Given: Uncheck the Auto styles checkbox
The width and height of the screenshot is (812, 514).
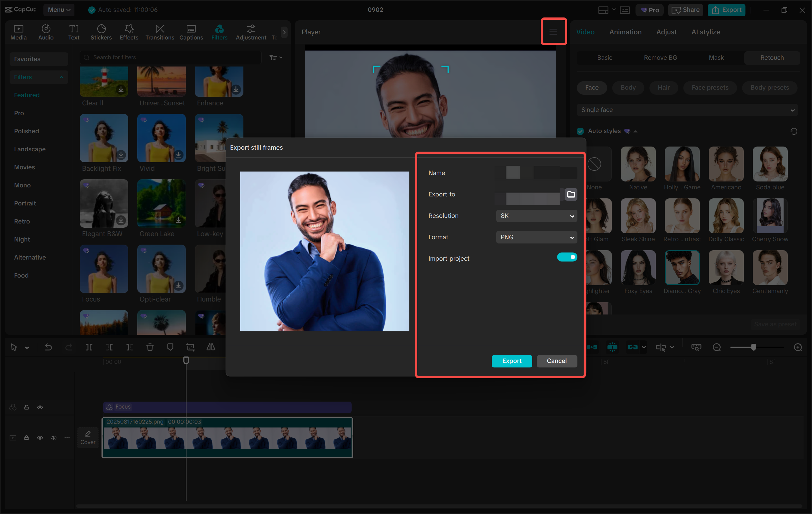Looking at the screenshot, I should pos(580,131).
